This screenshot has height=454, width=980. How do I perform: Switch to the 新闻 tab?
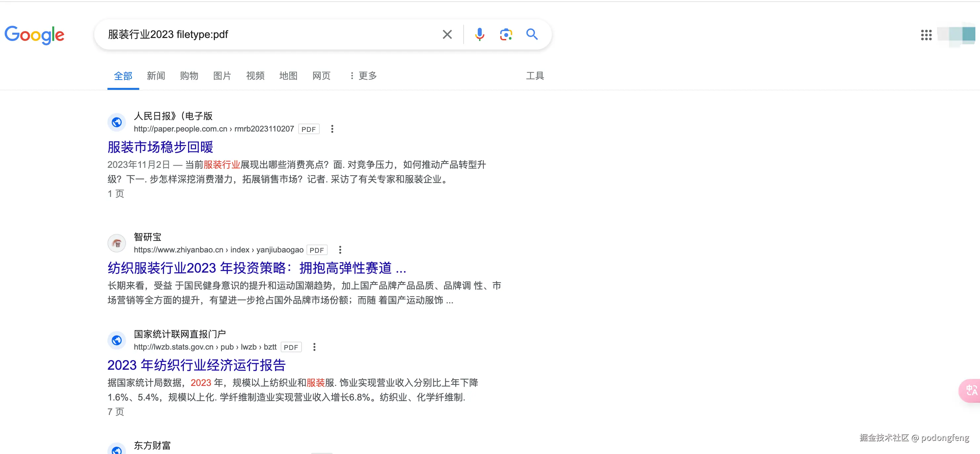pos(156,76)
